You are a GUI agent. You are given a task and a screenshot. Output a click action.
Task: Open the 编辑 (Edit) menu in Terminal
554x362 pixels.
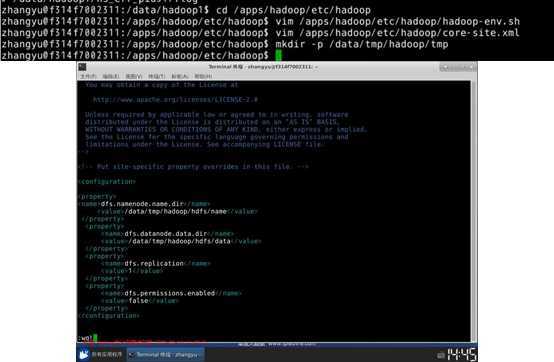pos(111,76)
